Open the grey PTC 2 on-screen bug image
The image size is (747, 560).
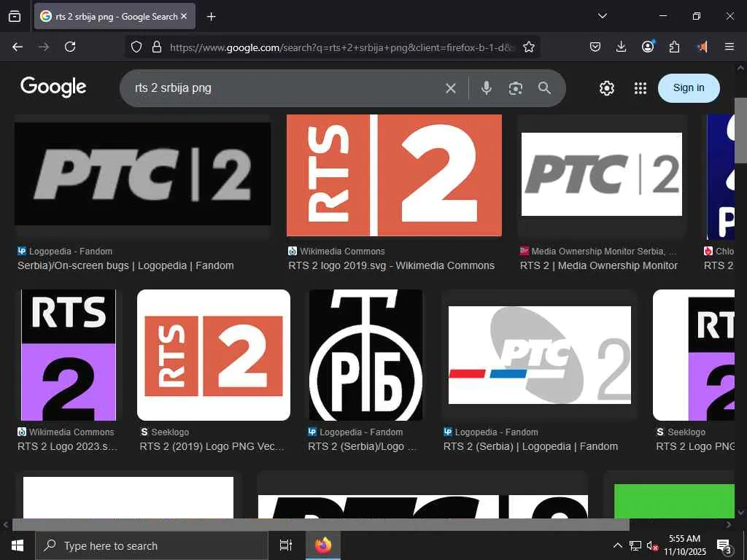click(142, 174)
